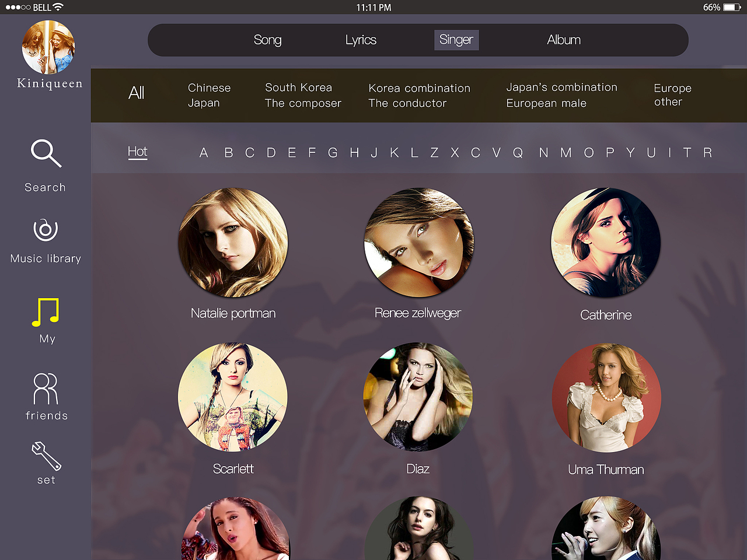Pick letter Z in the alphabet index
Image resolution: width=747 pixels, height=560 pixels.
(434, 153)
